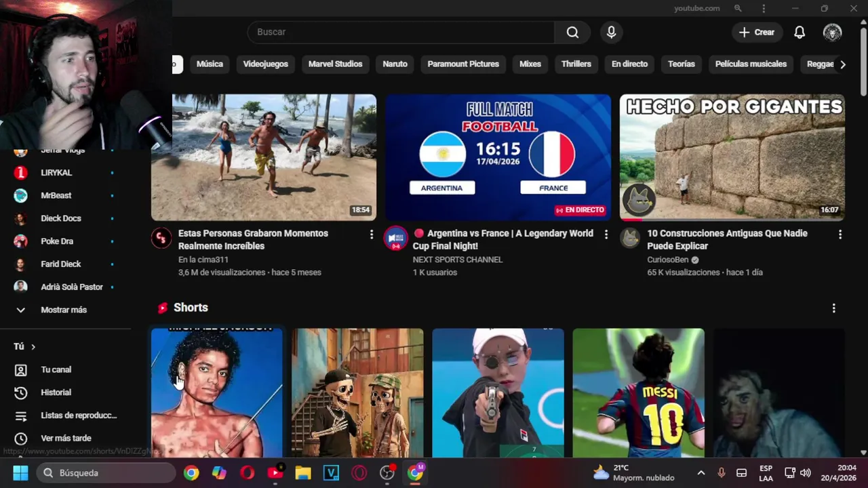Open the weather widget
Screen dimensions: 868x488
pos(634,473)
